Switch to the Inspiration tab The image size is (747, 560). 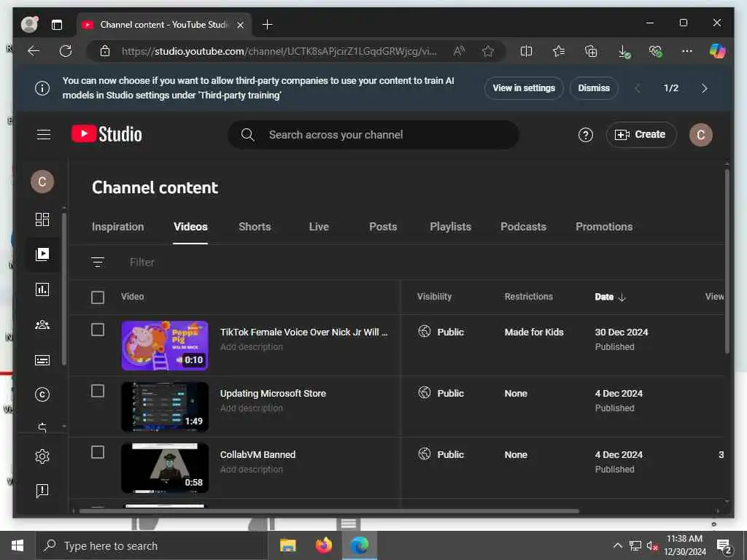(117, 227)
